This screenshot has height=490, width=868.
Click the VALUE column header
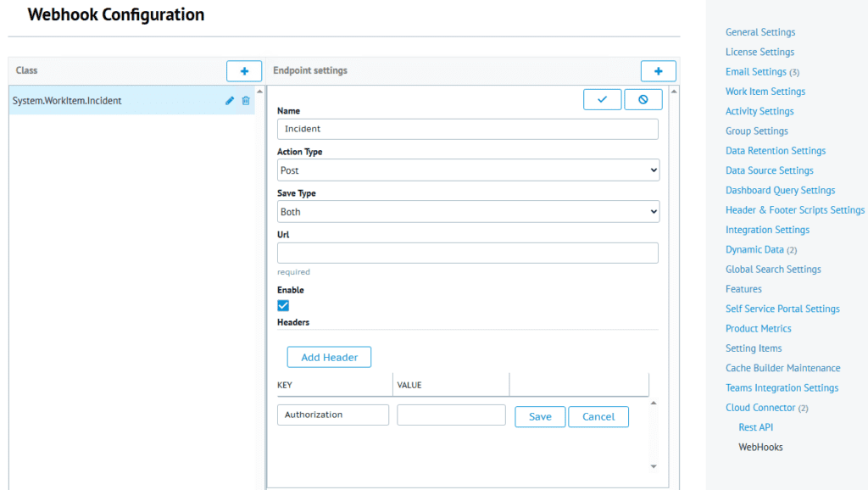pyautogui.click(x=451, y=385)
